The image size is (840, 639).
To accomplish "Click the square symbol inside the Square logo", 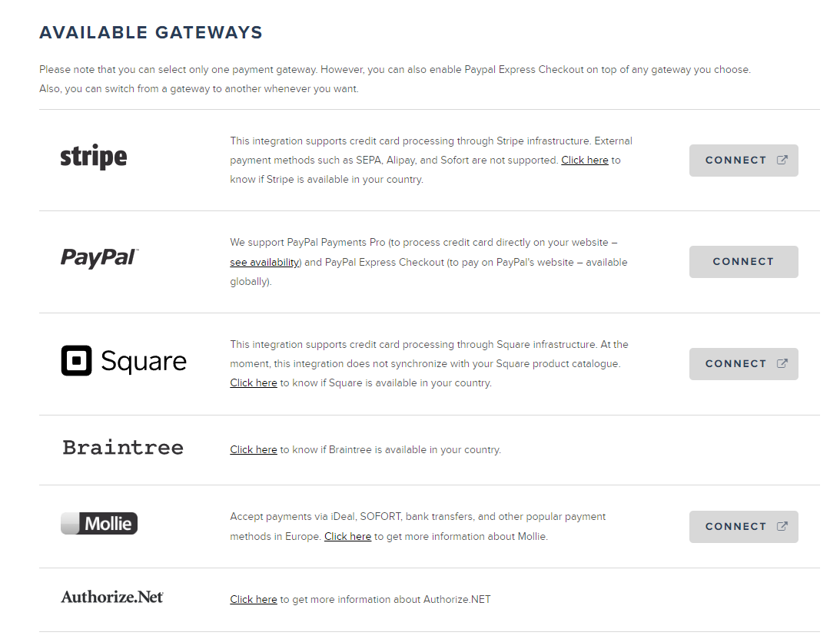I will [x=76, y=360].
